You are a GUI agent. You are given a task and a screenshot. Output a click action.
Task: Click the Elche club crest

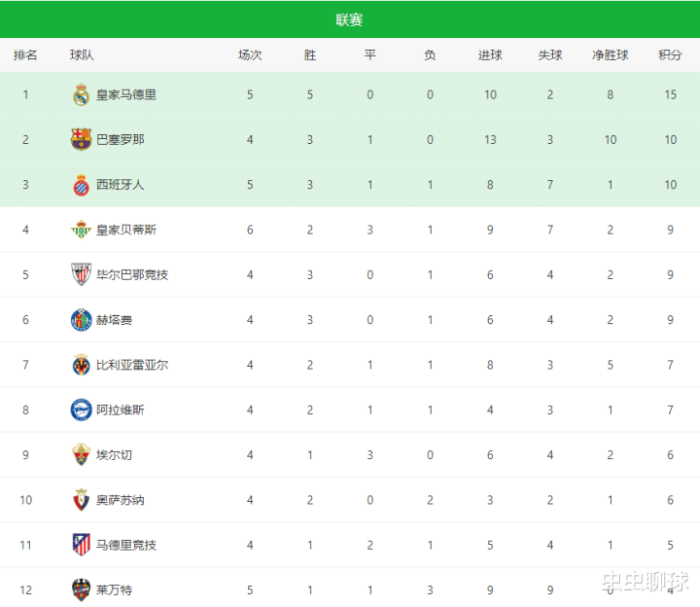point(82,454)
